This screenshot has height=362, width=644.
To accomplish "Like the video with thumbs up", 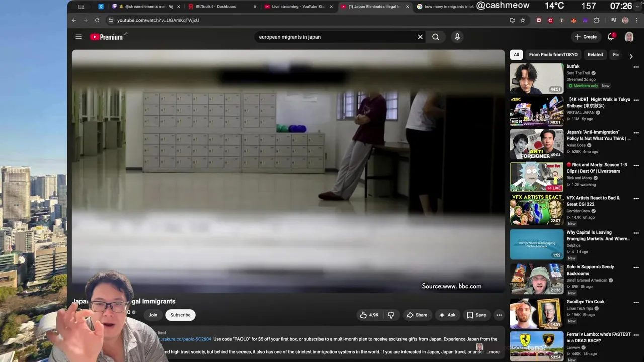I will 370,315.
